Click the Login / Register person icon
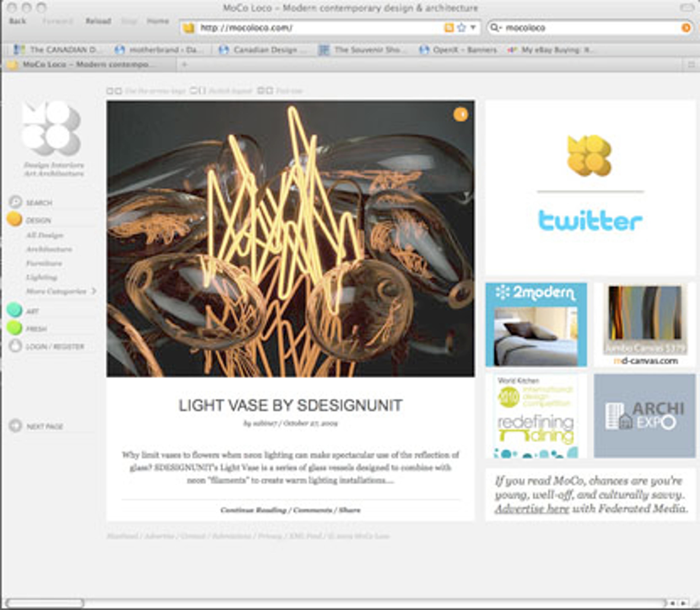The image size is (700, 610). click(x=15, y=346)
